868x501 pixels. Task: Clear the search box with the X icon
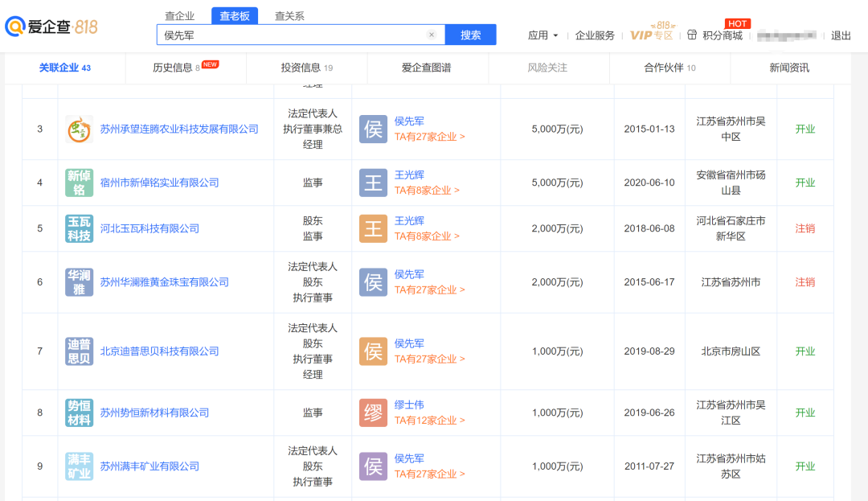coord(432,35)
